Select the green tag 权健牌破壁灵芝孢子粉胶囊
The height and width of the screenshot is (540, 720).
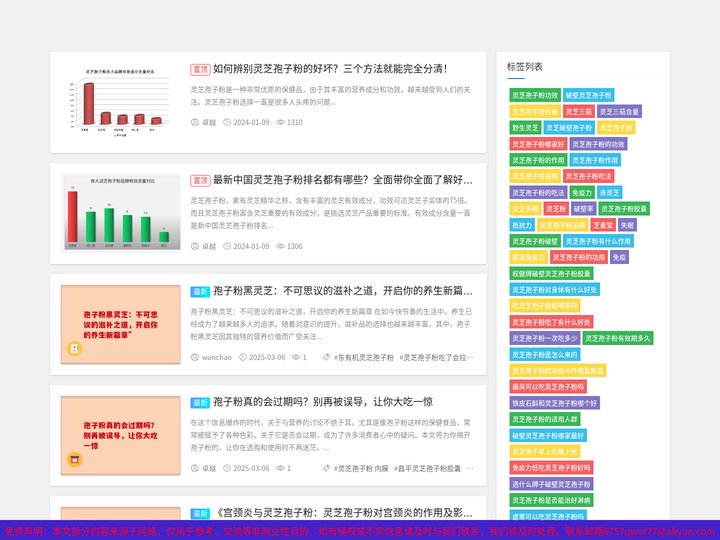(x=551, y=274)
